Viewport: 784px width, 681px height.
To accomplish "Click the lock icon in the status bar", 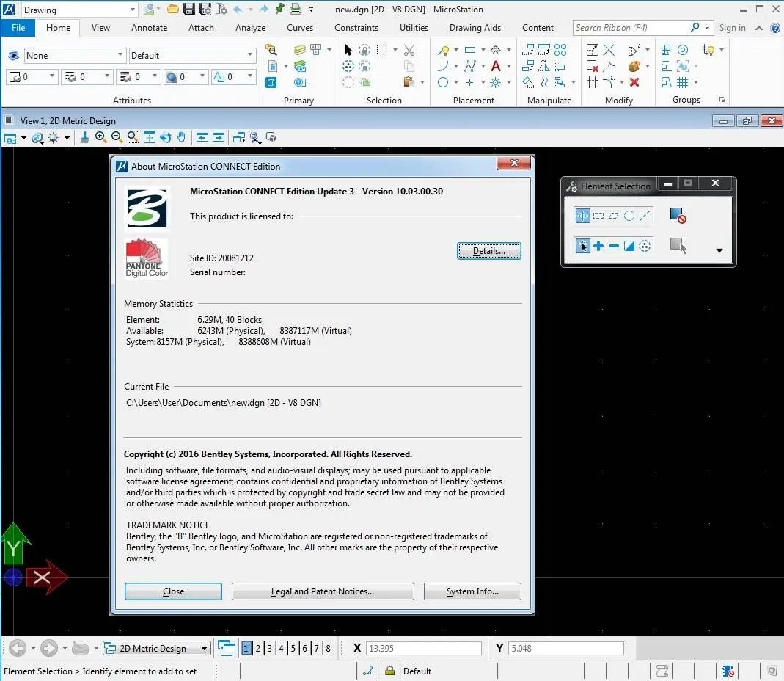I will click(389, 671).
